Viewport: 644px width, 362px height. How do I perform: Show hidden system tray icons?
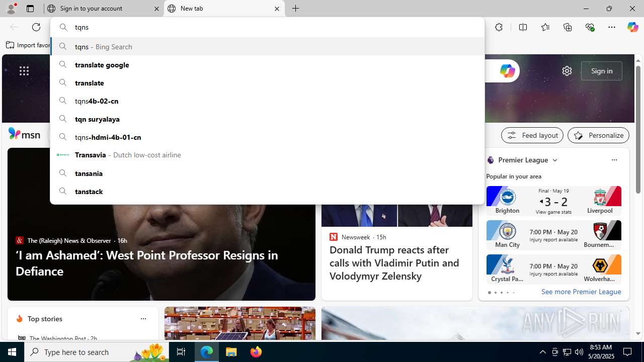[x=542, y=352]
